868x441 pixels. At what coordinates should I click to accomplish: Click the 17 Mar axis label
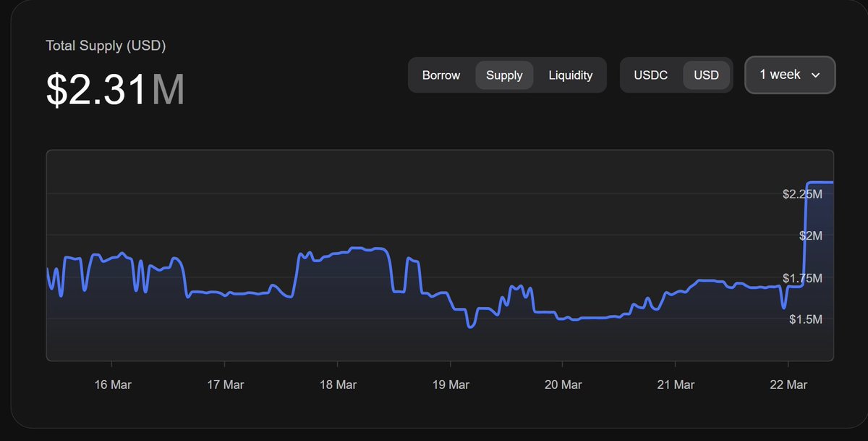pyautogui.click(x=225, y=385)
